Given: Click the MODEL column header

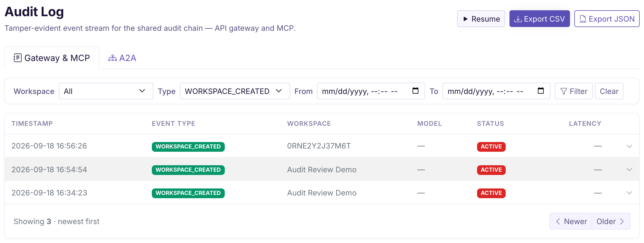Looking at the screenshot, I should tap(430, 123).
